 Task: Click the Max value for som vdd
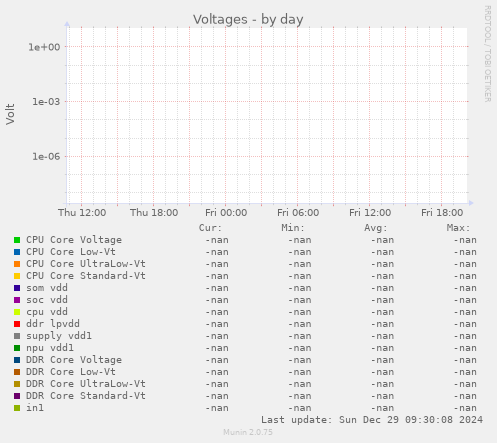[465, 288]
